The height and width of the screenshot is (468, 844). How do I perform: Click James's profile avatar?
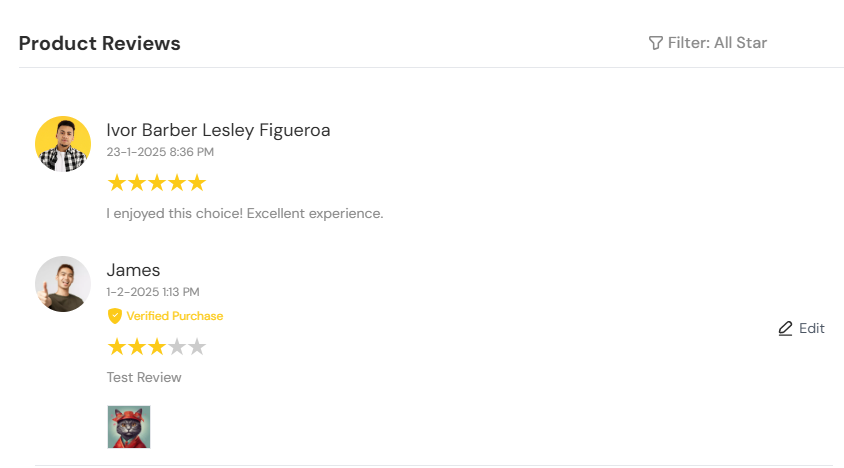click(x=63, y=284)
